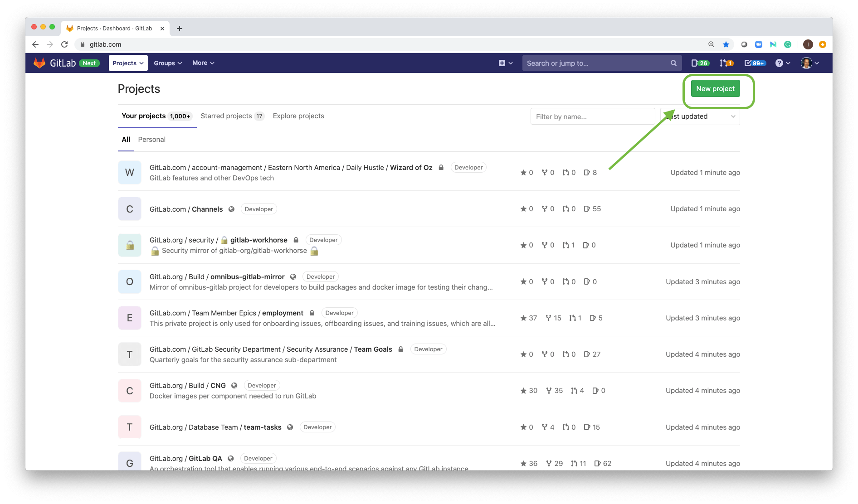Open the Last updated sort dropdown

[700, 116]
